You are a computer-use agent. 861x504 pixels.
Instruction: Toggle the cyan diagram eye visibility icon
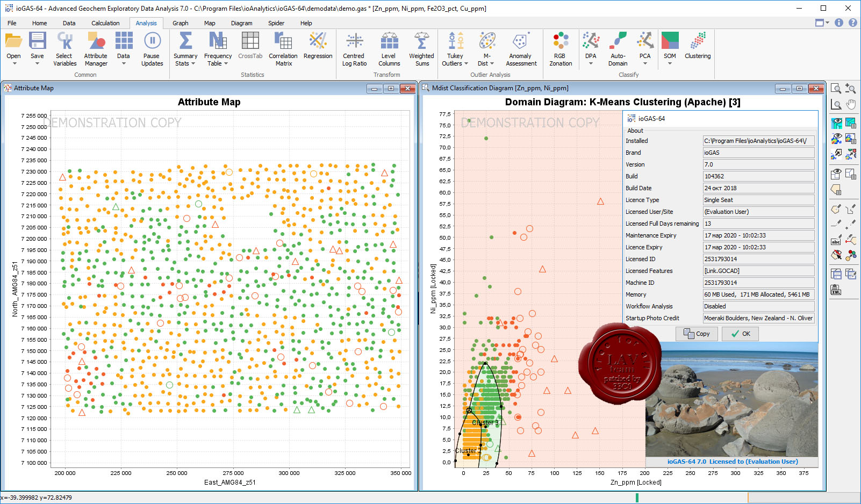pyautogui.click(x=836, y=124)
